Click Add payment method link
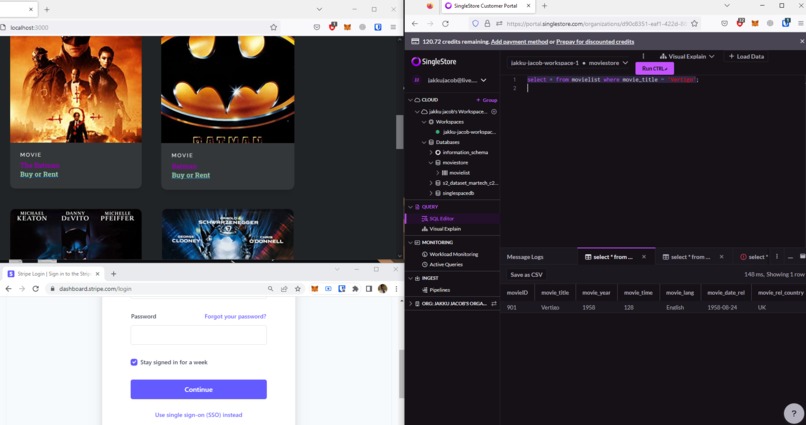The height and width of the screenshot is (425, 806). (519, 42)
